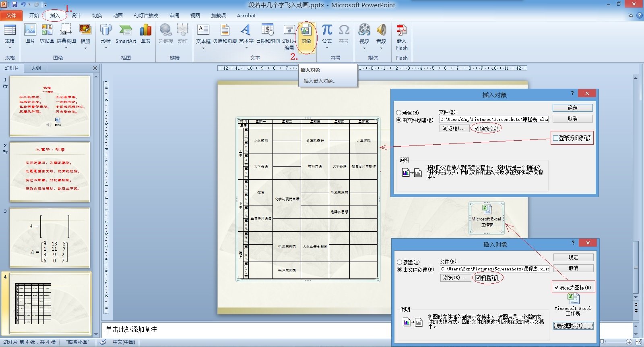This screenshot has width=644, height=347.
Task: Click the 相册 photo album icon
Action: point(85,30)
